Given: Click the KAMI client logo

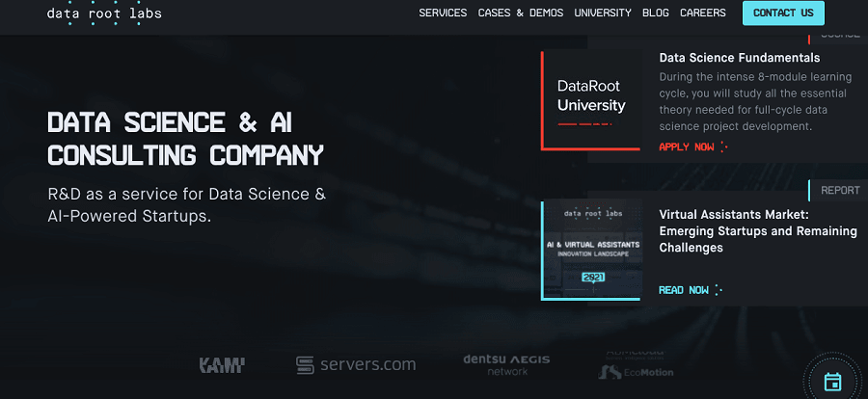Looking at the screenshot, I should pyautogui.click(x=222, y=365).
